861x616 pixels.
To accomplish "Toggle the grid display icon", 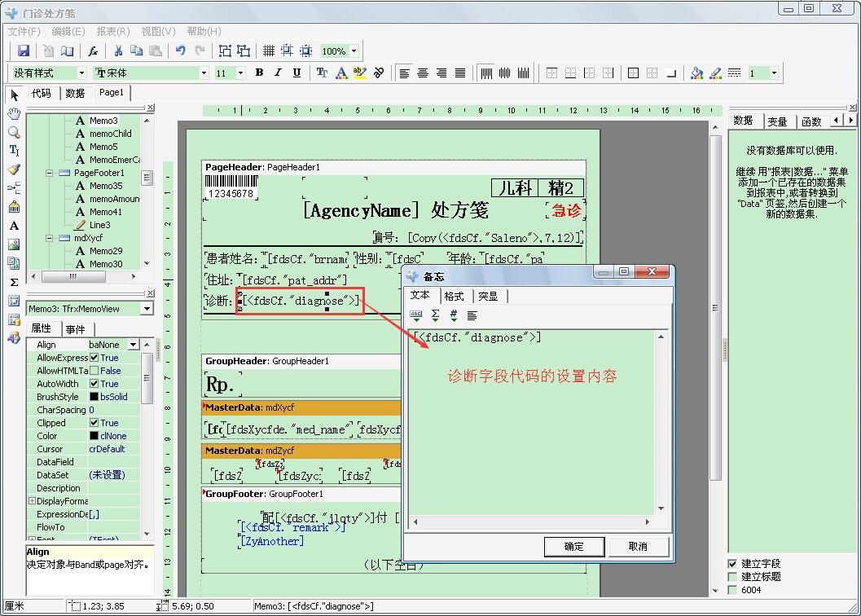I will [x=269, y=51].
